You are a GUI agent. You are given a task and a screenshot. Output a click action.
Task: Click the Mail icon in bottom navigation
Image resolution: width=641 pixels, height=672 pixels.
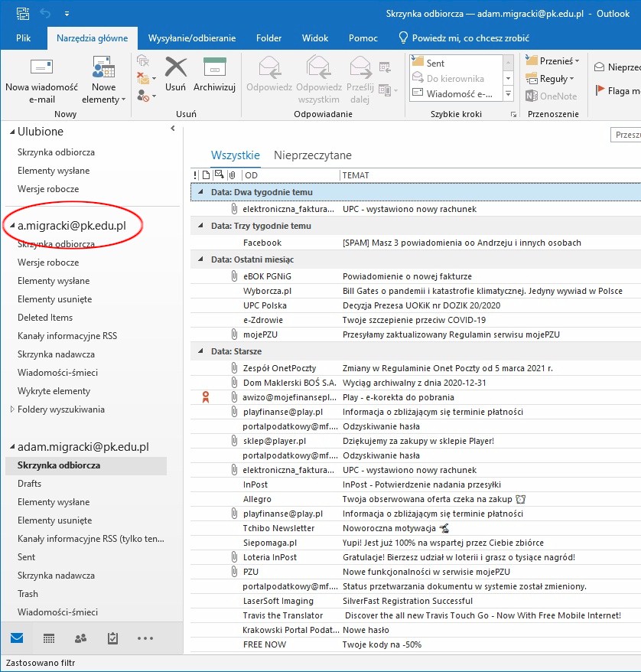click(17, 638)
